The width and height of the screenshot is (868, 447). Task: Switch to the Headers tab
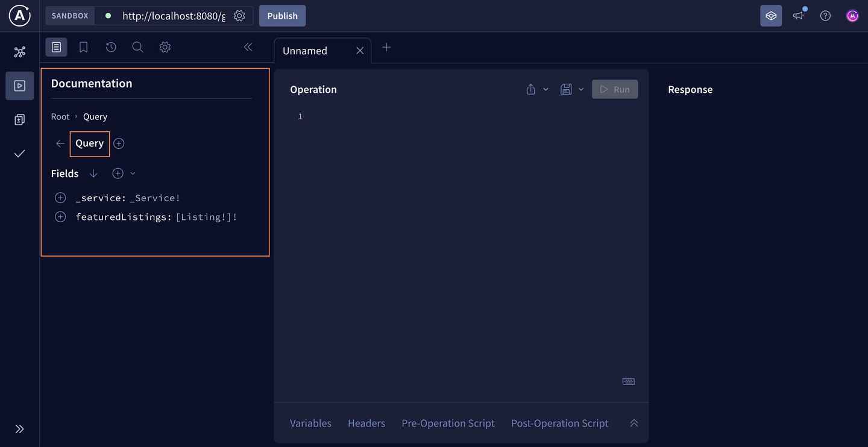coord(366,423)
